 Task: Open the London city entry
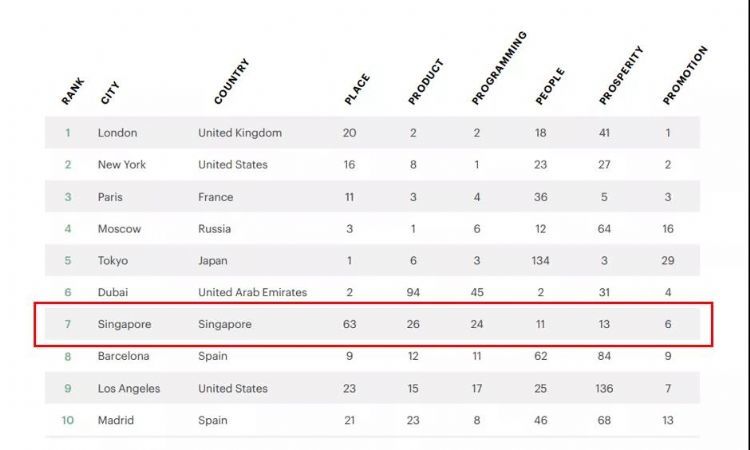point(117,133)
